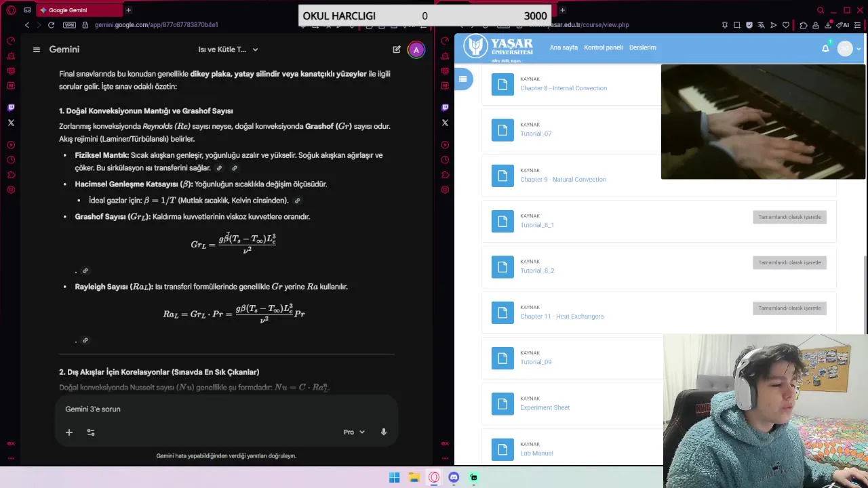
Task: Open history clock icon in left Opera sidebar
Action: (x=11, y=160)
